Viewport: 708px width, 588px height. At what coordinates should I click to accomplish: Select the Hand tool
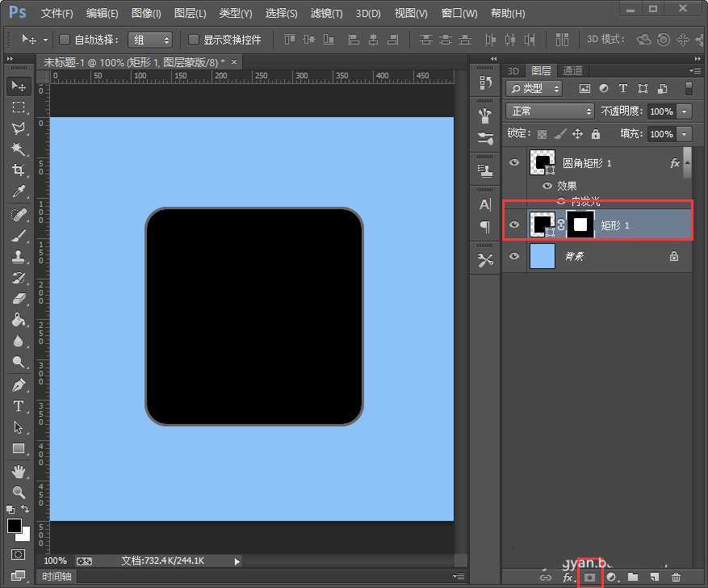18,471
